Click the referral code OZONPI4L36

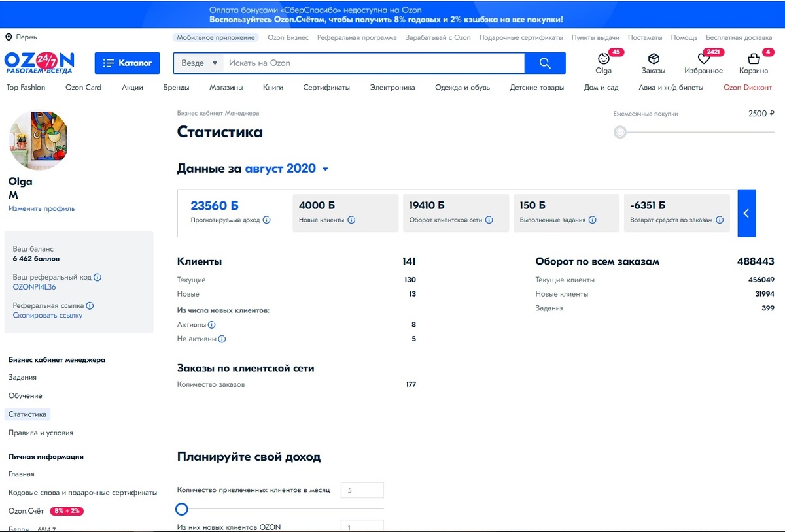pyautogui.click(x=35, y=287)
